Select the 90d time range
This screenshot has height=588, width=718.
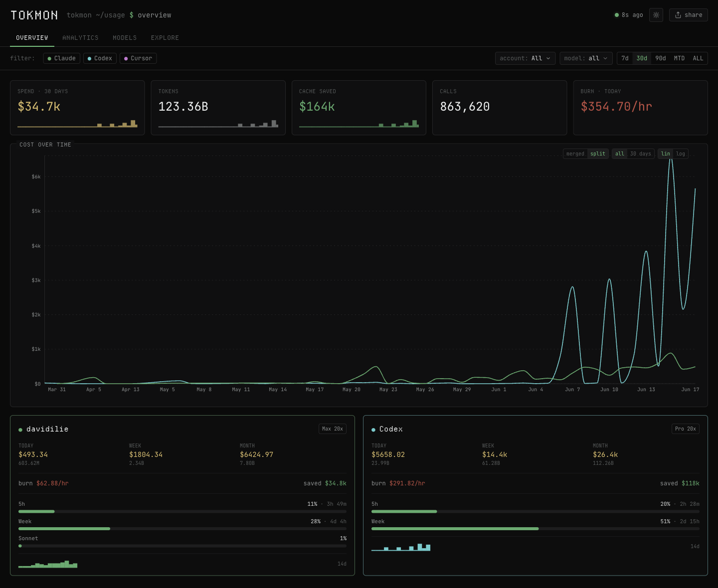coord(661,58)
